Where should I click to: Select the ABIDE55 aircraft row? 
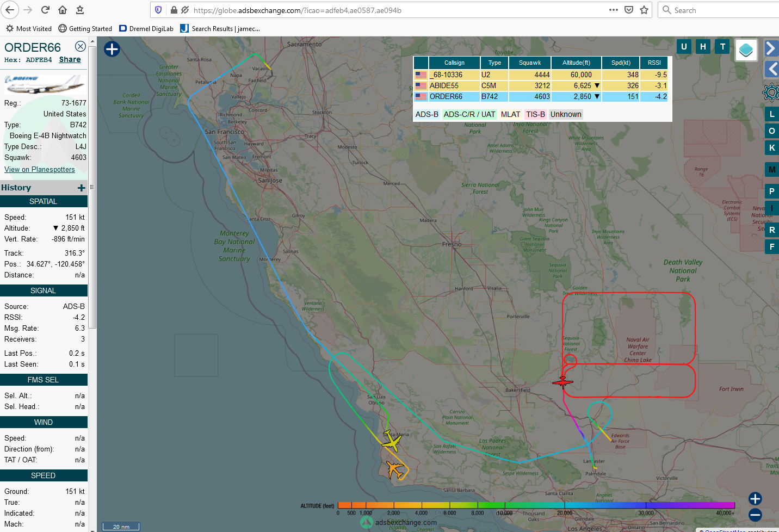coord(541,86)
